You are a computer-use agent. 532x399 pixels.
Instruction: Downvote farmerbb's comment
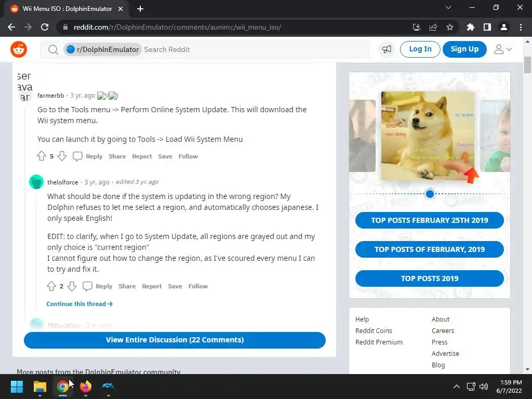(62, 156)
